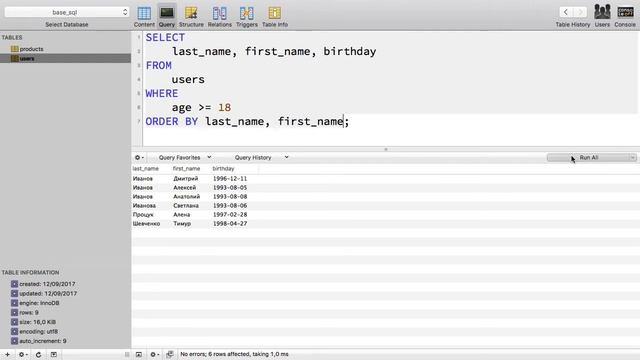Click the 'engine: InnoDB' info row
Viewport: 640px width, 360px height.
[x=35, y=303]
